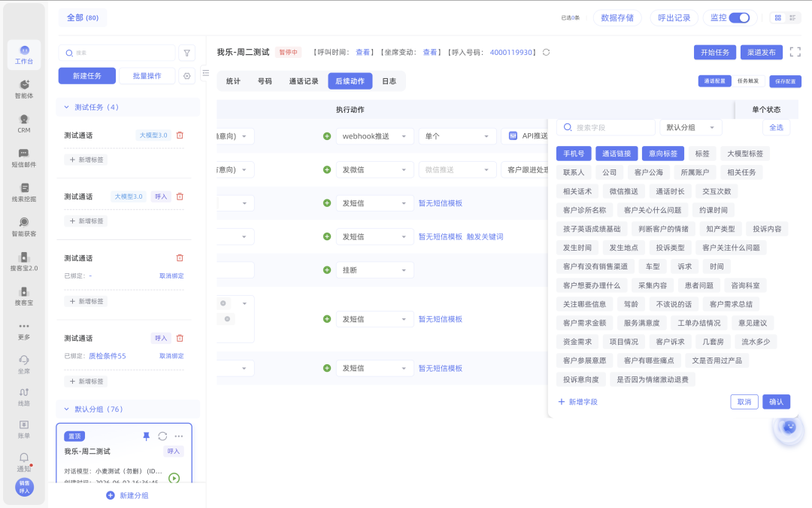The width and height of the screenshot is (812, 508).
Task: Open the 工作台 sidebar icon
Action: [24, 54]
